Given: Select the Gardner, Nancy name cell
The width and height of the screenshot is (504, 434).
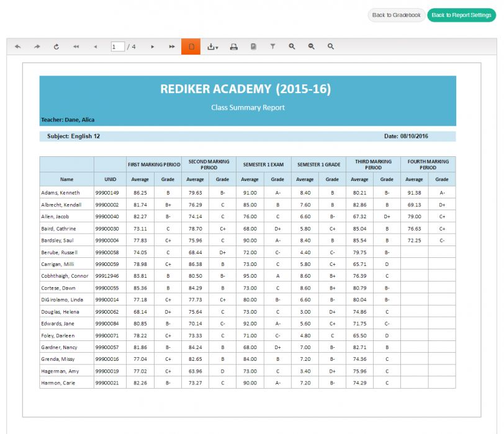Looking at the screenshot, I should 67,347.
